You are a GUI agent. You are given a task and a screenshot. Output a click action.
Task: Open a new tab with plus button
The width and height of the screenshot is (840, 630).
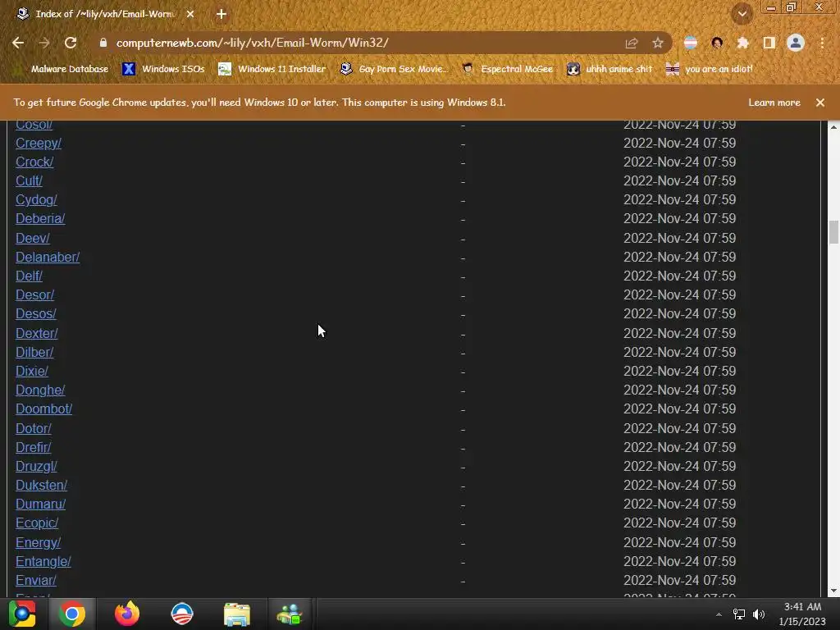click(x=221, y=15)
